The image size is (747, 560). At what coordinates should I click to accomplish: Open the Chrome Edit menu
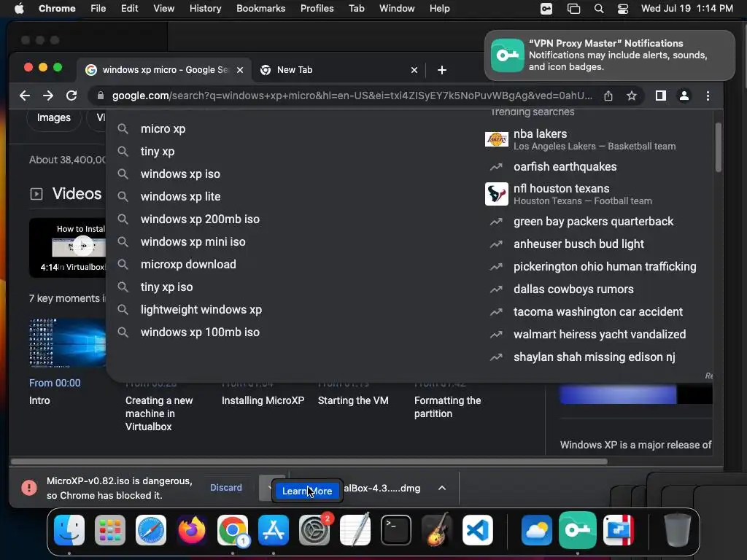click(x=129, y=9)
